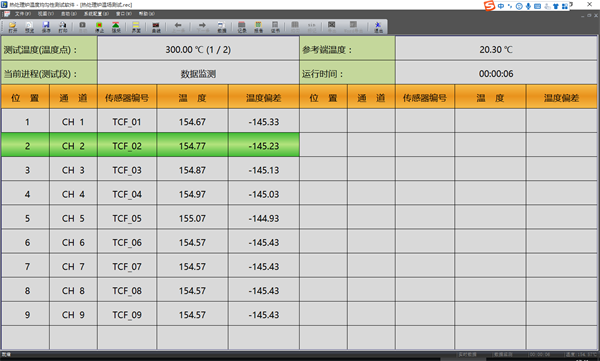
Task: Open the Sogou soft keyboard icon
Action: pyautogui.click(x=537, y=6)
